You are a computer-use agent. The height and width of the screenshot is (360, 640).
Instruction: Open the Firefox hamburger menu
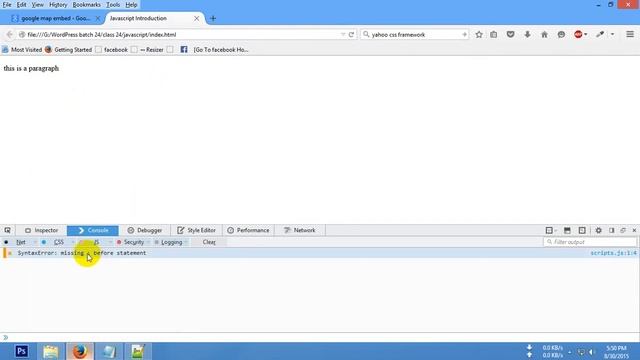(630, 35)
